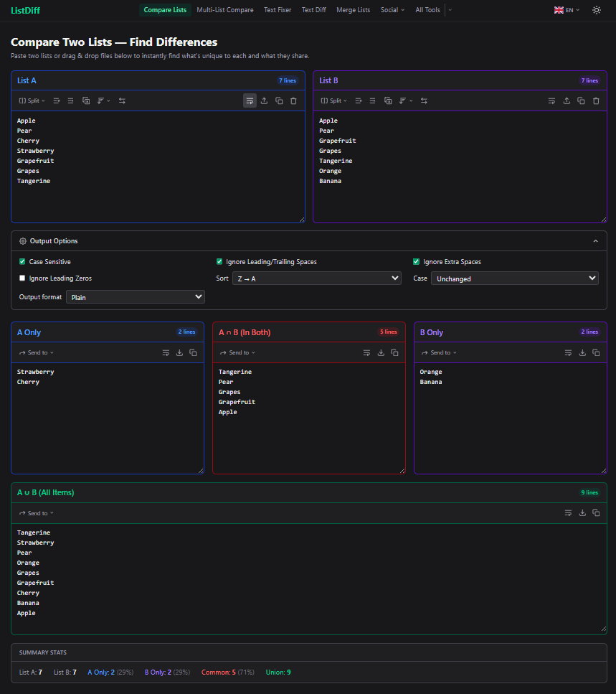Uncheck Ignore Extra Spaces
616x694 pixels.
point(416,261)
